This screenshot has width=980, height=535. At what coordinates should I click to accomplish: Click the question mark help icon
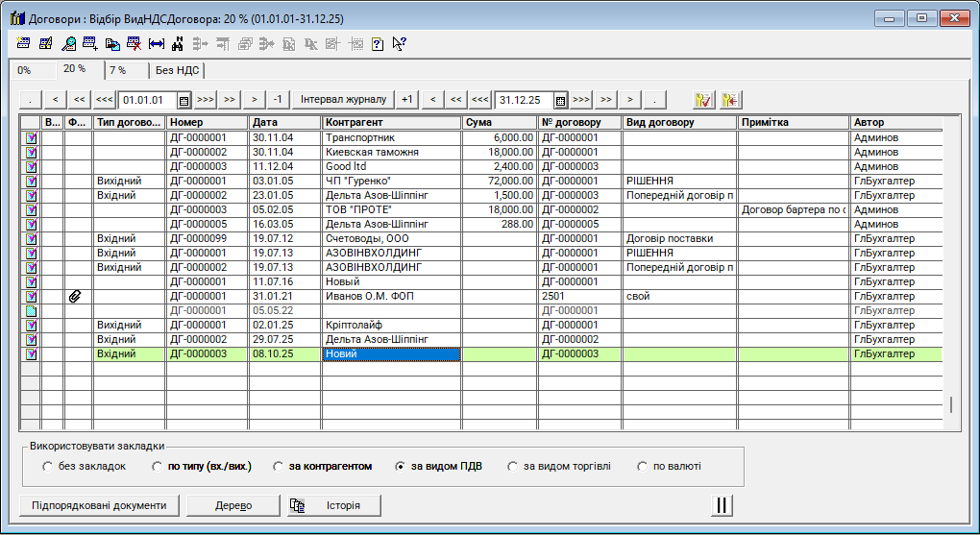(378, 43)
